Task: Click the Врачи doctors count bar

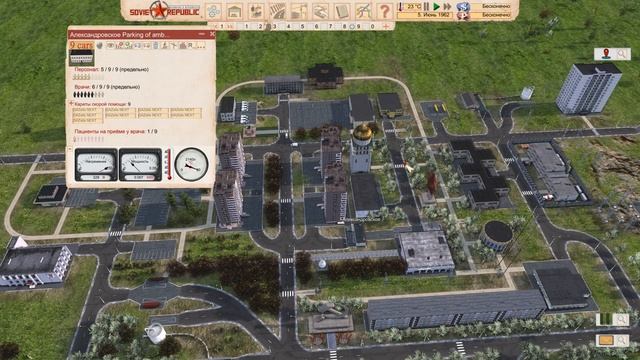Action: point(88,95)
